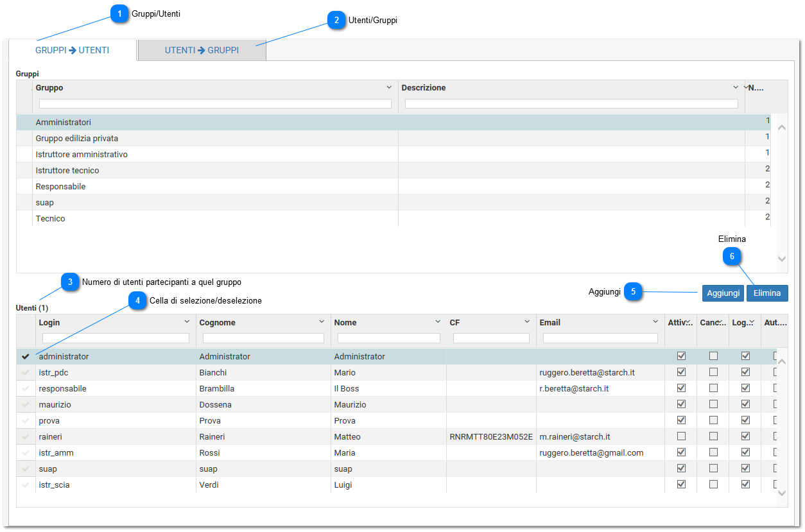Image resolution: width=805 pixels, height=532 pixels.
Task: Select the Gruppo edilizia privata row
Action: [393, 138]
